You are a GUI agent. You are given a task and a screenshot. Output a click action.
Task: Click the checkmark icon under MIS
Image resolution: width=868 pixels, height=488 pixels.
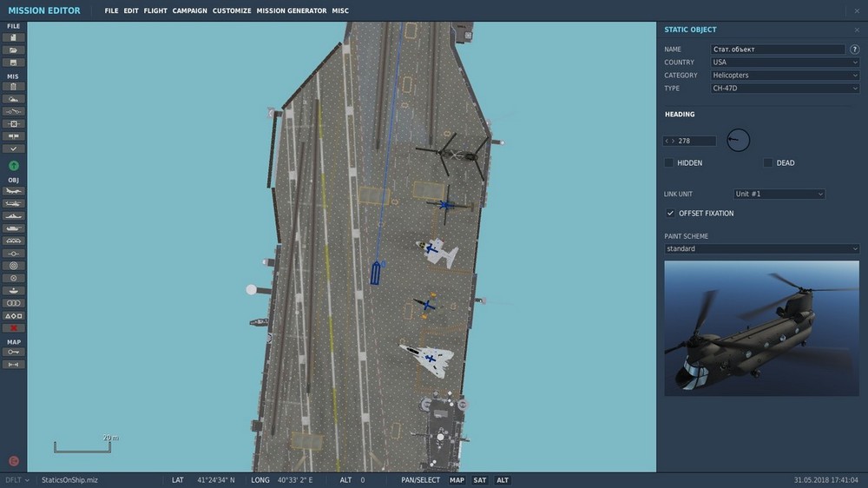13,149
